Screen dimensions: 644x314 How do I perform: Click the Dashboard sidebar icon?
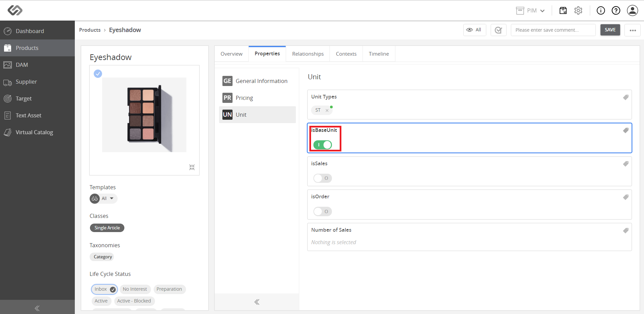(8, 31)
